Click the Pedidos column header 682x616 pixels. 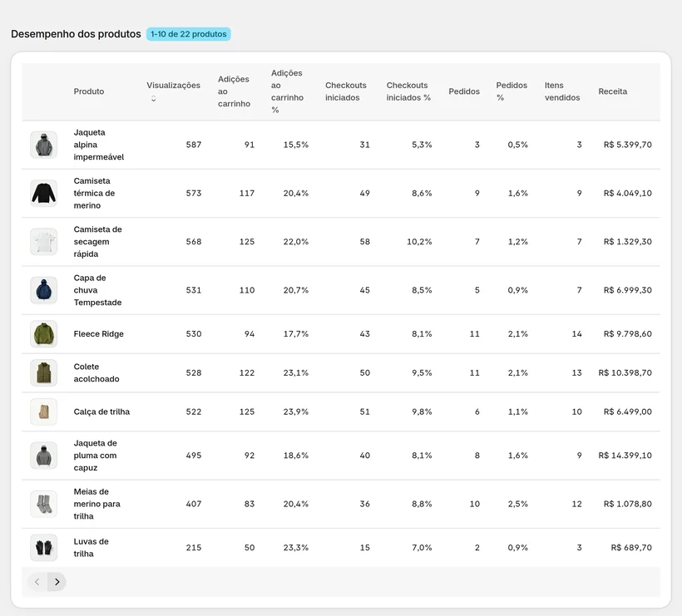464,91
